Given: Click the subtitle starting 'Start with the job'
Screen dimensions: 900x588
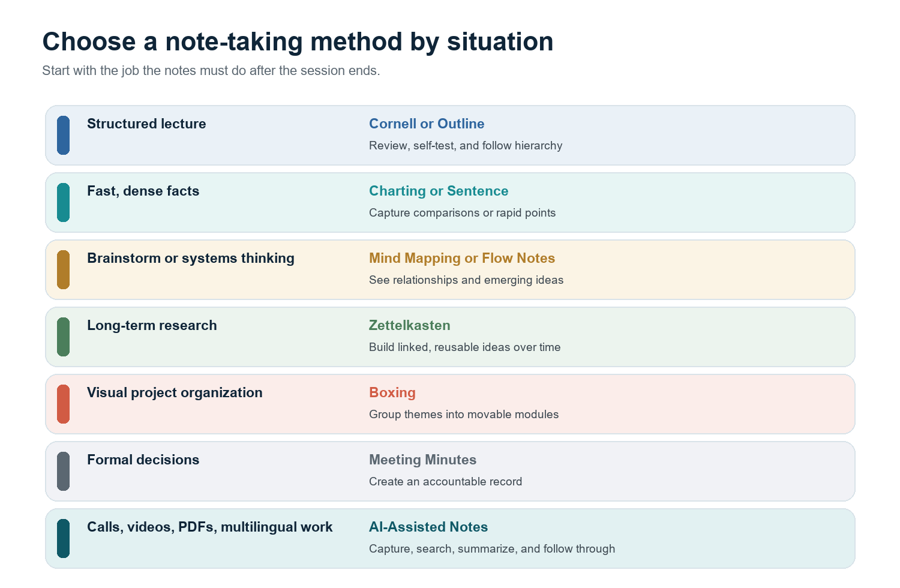Looking at the screenshot, I should point(211,71).
